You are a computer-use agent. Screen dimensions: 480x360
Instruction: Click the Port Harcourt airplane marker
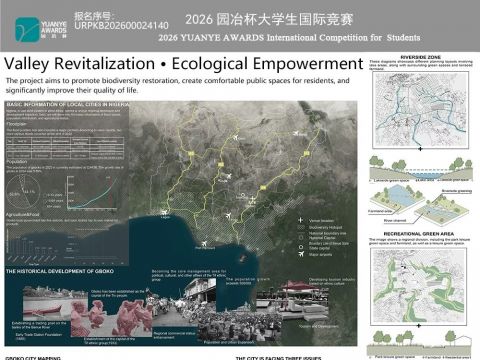coord(204,243)
